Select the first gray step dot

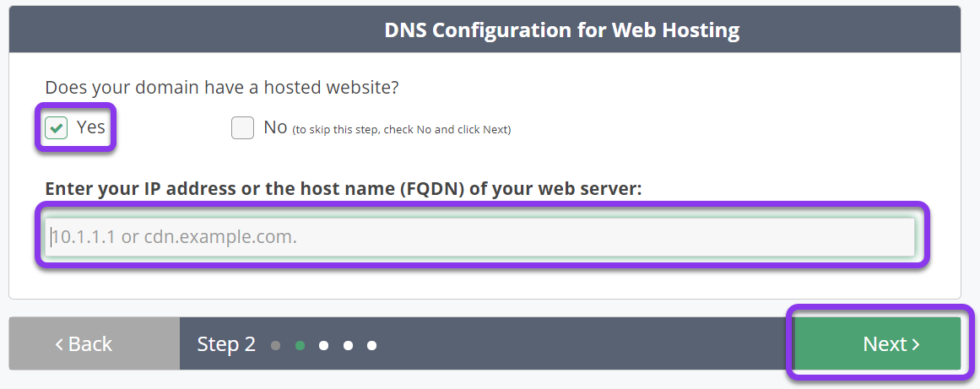point(276,345)
